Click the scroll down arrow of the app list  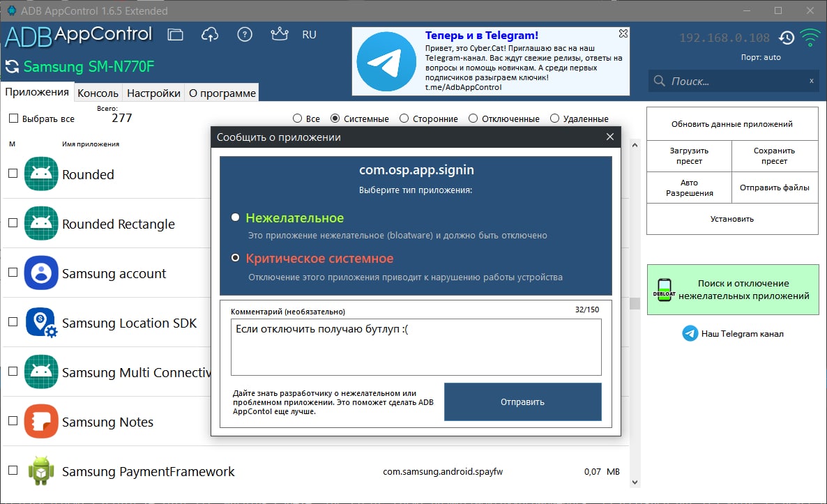coord(635,482)
